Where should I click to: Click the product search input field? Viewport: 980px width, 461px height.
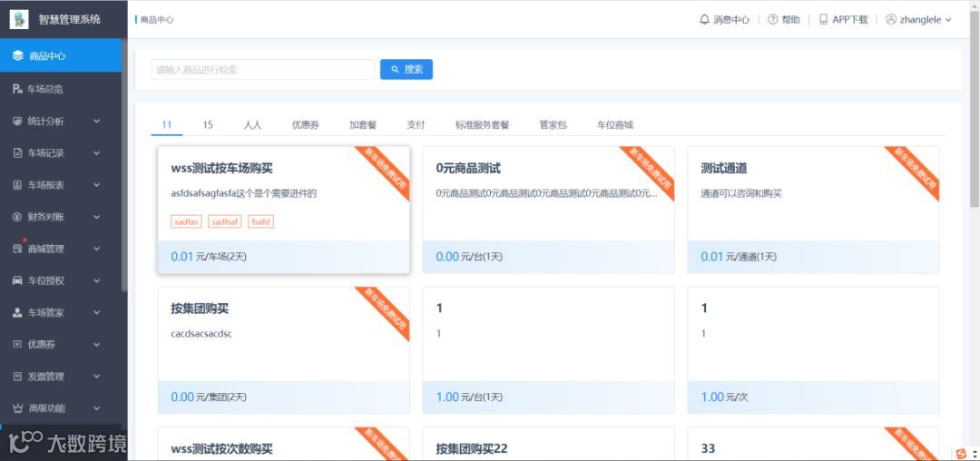(262, 69)
